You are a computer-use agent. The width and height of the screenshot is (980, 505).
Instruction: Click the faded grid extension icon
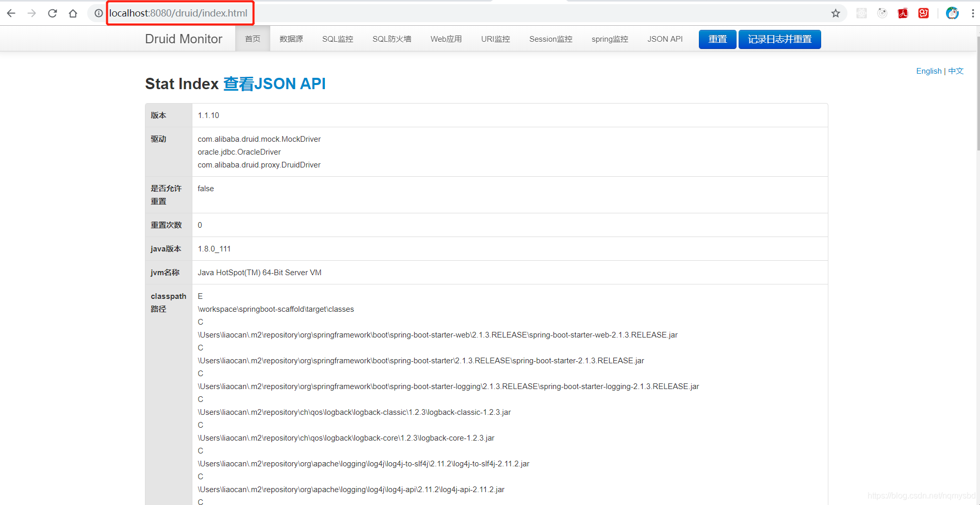861,13
